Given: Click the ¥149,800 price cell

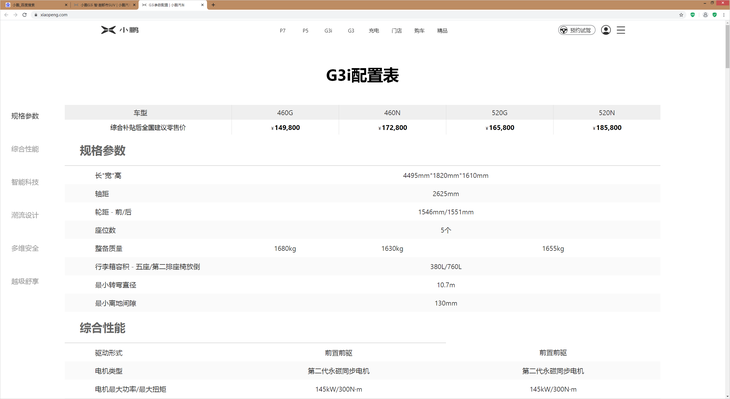Looking at the screenshot, I should (285, 128).
